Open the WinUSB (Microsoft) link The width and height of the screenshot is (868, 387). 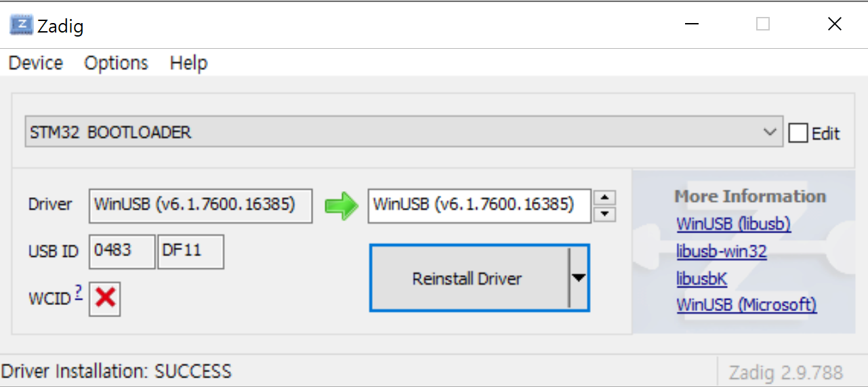click(747, 305)
